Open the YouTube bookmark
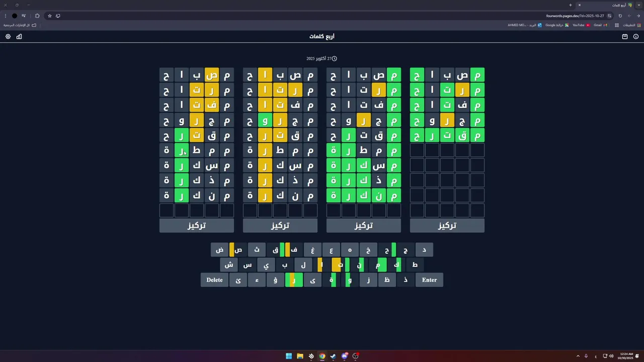644x362 pixels. coord(581,25)
